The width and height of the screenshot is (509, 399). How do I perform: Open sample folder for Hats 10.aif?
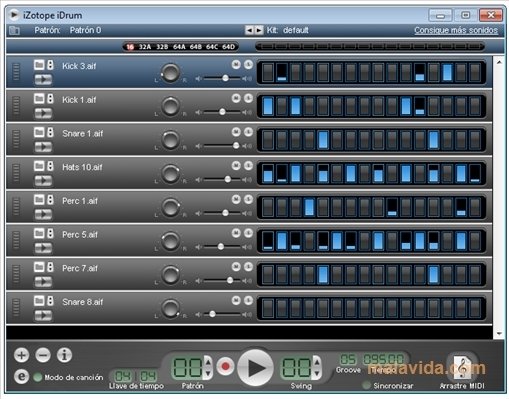coord(39,166)
